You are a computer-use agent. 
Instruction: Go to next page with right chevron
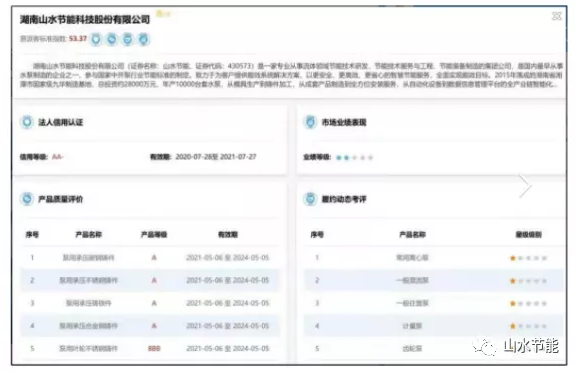pos(525,185)
